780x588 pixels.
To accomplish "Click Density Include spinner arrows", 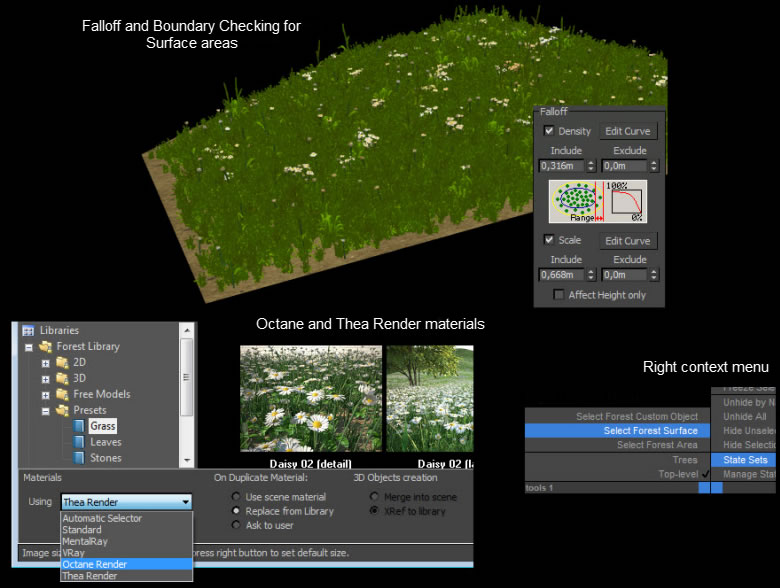I will pos(591,166).
